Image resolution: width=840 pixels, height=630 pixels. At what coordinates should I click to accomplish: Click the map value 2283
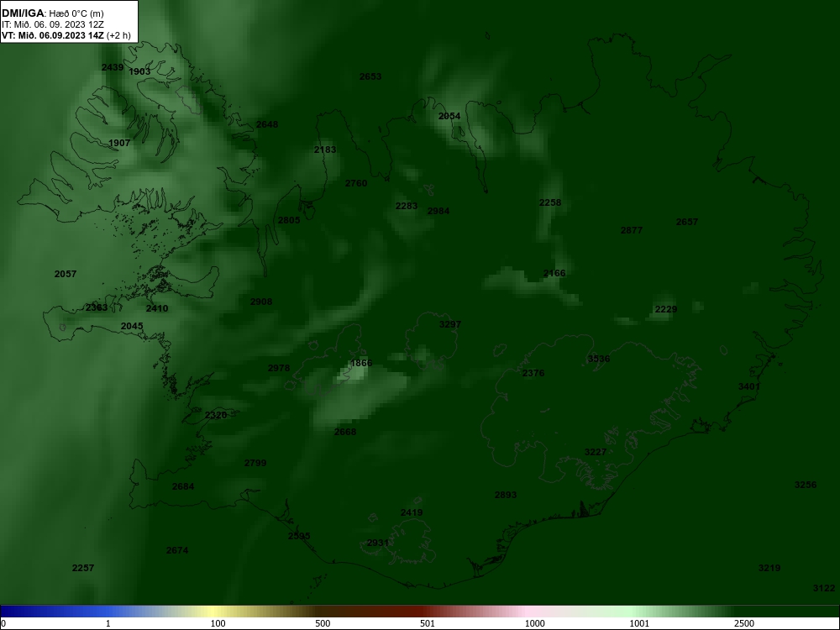coord(407,207)
